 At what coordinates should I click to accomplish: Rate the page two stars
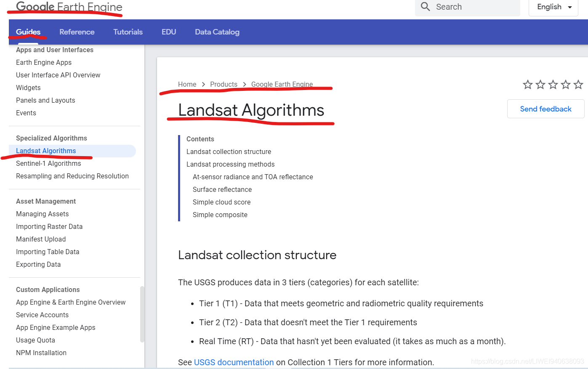[540, 85]
